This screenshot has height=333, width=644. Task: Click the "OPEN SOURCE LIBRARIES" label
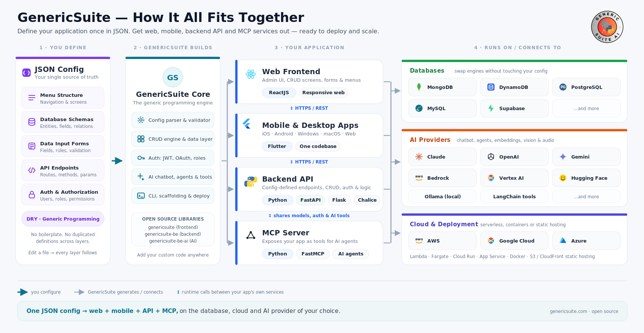(173, 219)
